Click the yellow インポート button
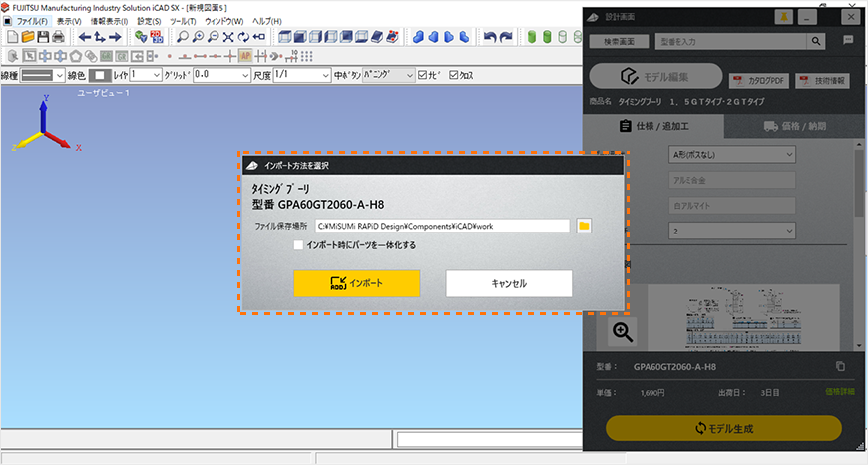The height and width of the screenshot is (465, 868). (357, 283)
